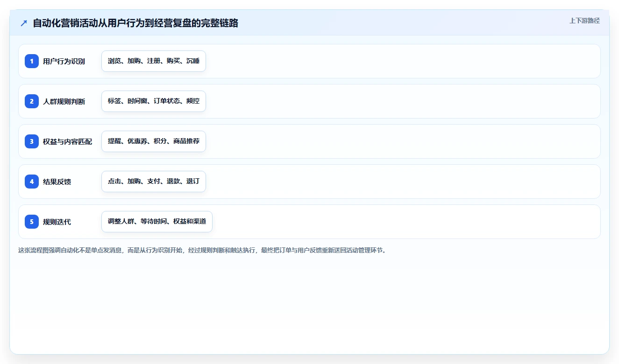Image resolution: width=619 pixels, height=364 pixels.
Task: Select the 用户行为识别 step label
Action: tap(64, 61)
